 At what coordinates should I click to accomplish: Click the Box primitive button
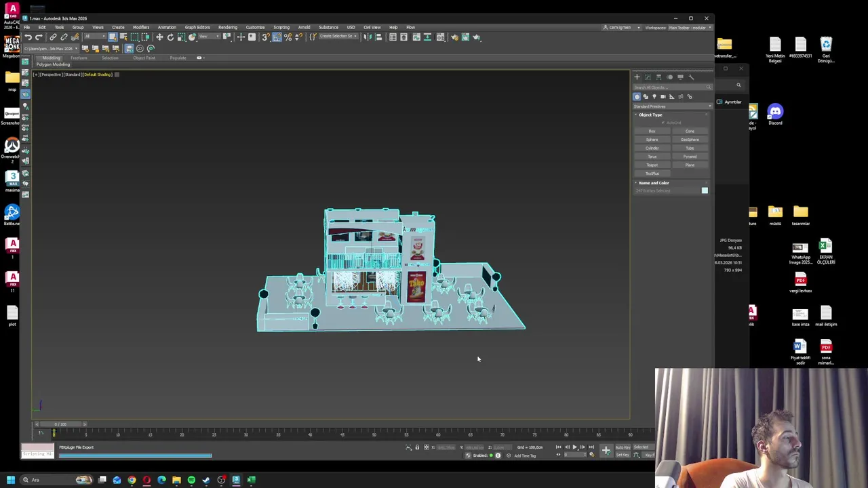point(652,131)
